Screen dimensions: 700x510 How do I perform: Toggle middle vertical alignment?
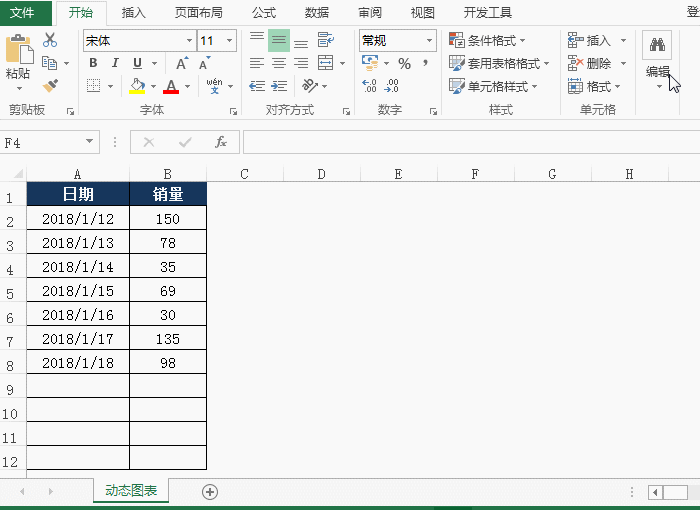point(279,40)
